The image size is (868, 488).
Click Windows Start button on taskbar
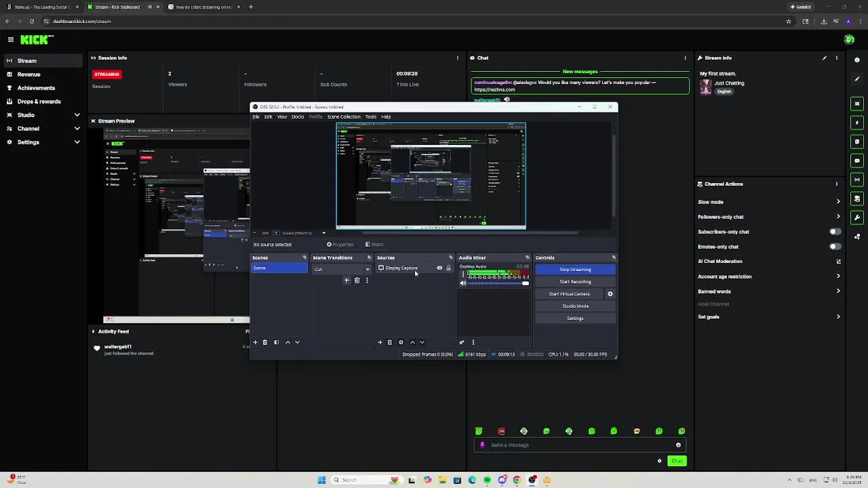pos(321,481)
